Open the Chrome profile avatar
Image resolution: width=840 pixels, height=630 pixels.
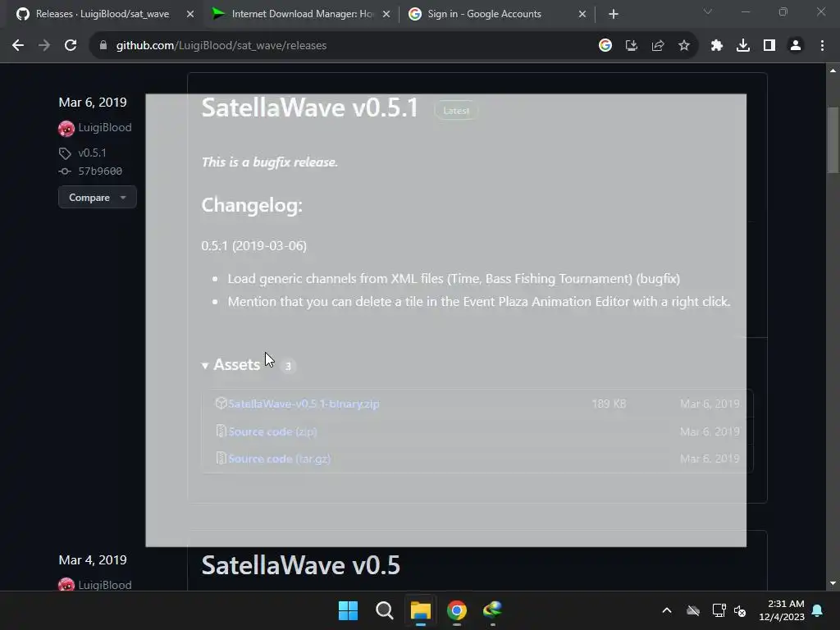(796, 46)
